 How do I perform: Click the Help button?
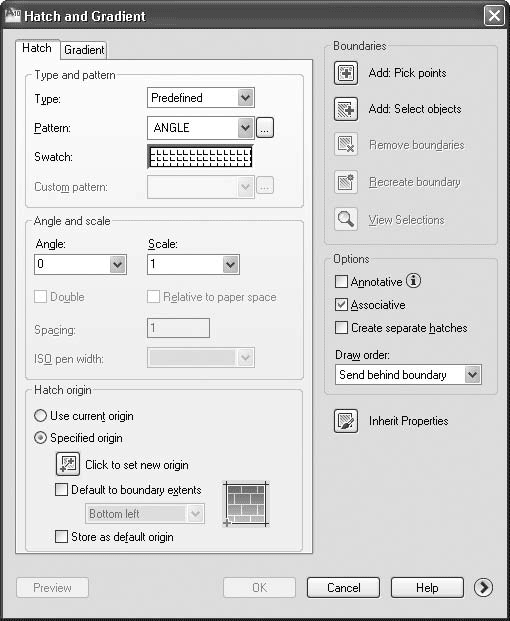tap(427, 587)
